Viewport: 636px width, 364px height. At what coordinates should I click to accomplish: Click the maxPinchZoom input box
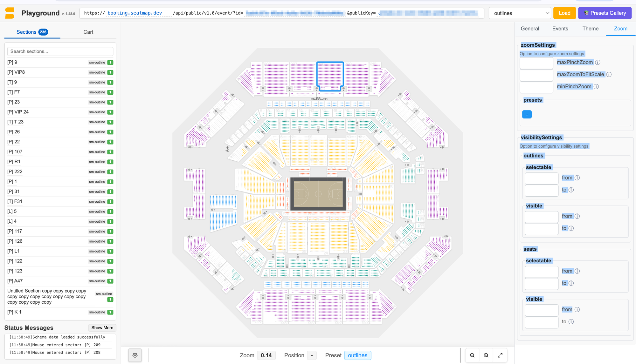pyautogui.click(x=536, y=63)
